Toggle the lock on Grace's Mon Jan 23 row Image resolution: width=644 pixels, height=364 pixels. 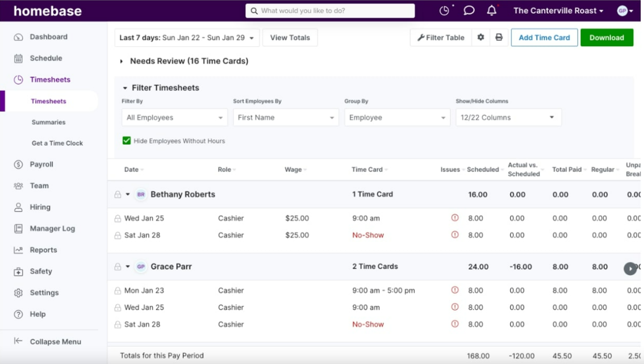(117, 291)
